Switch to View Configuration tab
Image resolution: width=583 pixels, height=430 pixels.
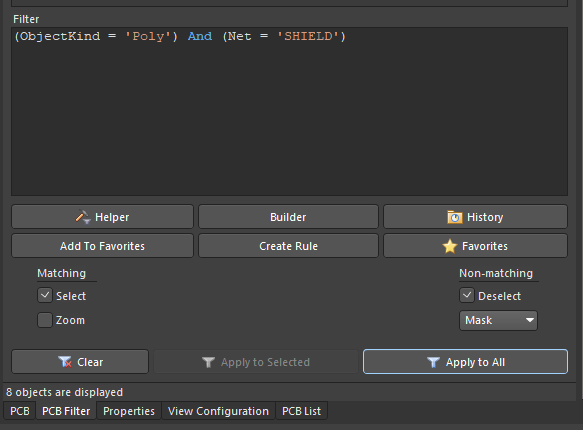click(x=218, y=411)
